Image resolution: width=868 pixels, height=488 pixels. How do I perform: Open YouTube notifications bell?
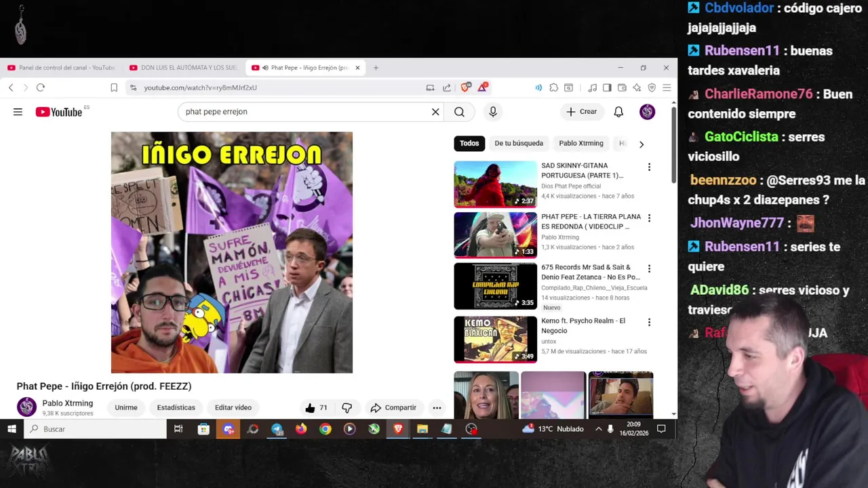[x=618, y=112]
